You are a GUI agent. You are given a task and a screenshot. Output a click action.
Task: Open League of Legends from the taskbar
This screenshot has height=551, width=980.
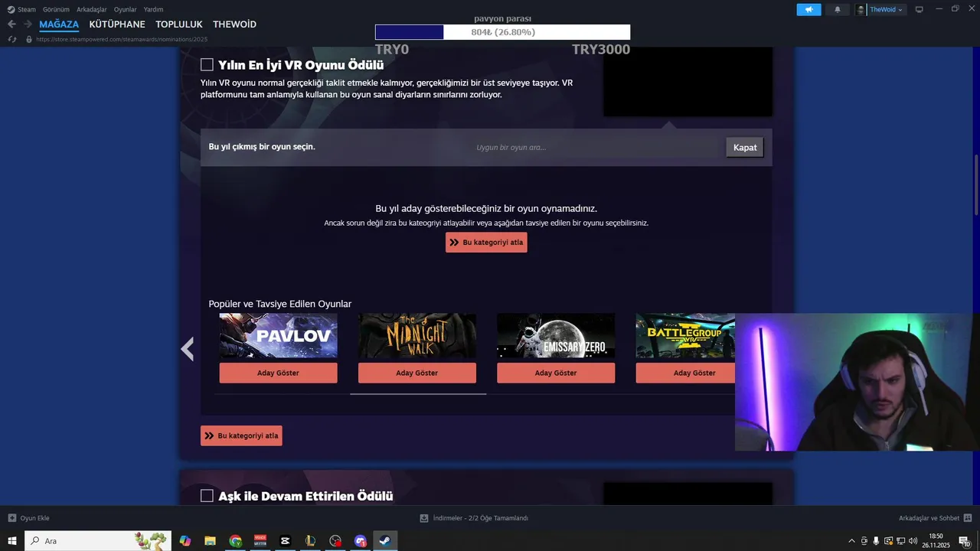coord(310,541)
